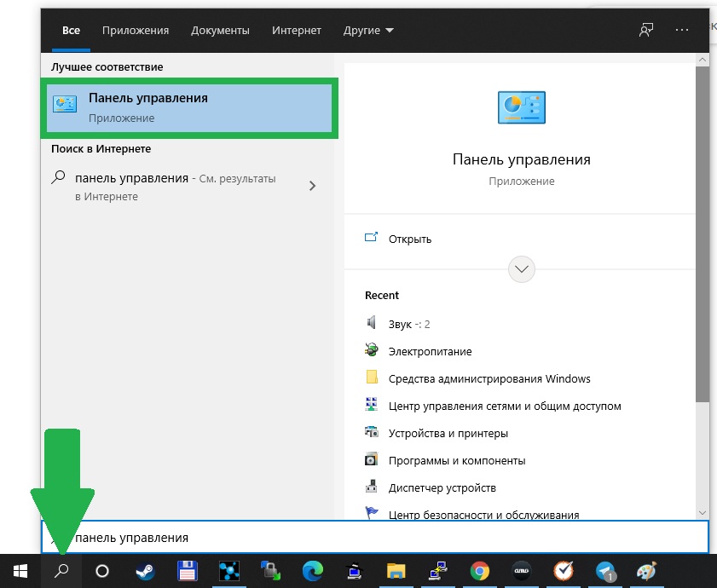This screenshot has width=717, height=588.
Task: Open the padlock app on taskbar
Action: (x=271, y=571)
